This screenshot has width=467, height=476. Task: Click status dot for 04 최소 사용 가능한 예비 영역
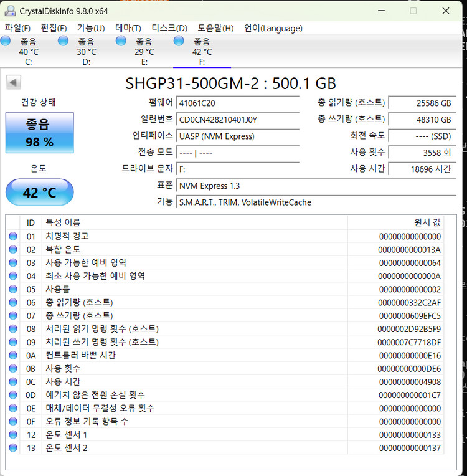(x=13, y=276)
